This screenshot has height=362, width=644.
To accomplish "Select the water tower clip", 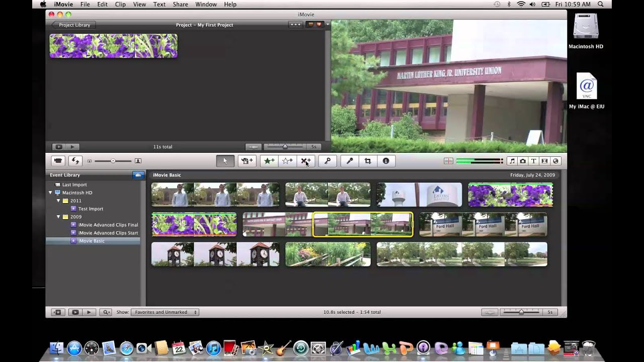I will (x=419, y=194).
